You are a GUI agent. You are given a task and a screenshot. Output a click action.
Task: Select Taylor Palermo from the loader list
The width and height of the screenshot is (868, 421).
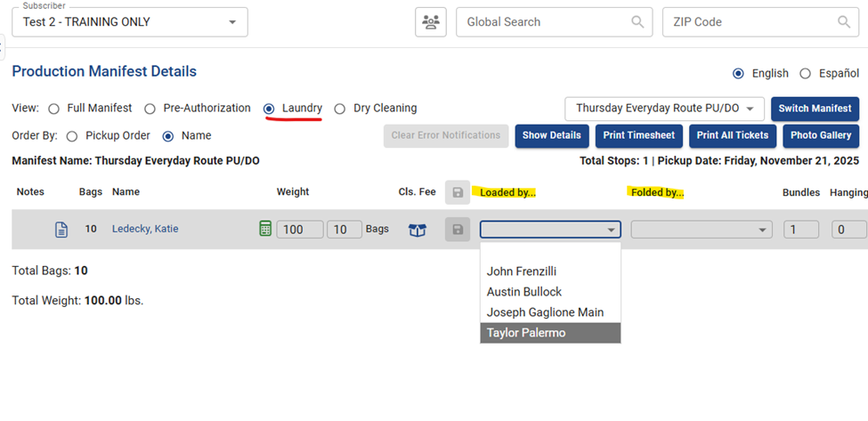point(525,333)
